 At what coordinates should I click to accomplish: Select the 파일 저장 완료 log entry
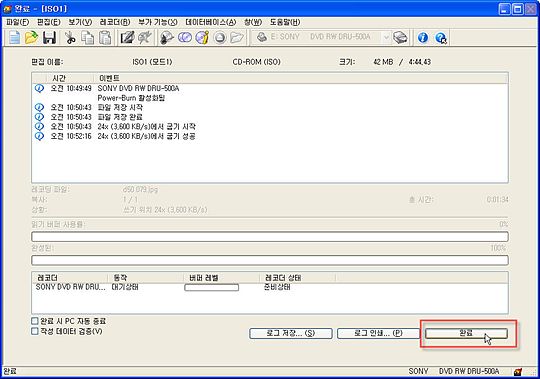pyautogui.click(x=120, y=117)
